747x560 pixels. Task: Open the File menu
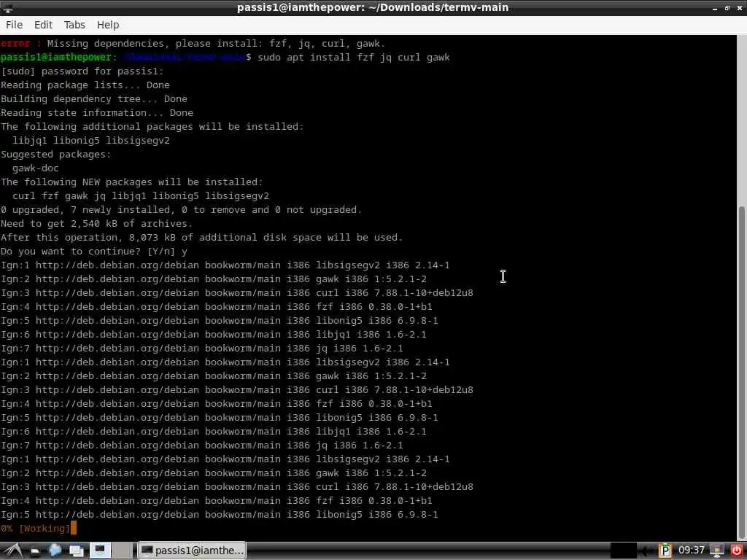(x=14, y=25)
